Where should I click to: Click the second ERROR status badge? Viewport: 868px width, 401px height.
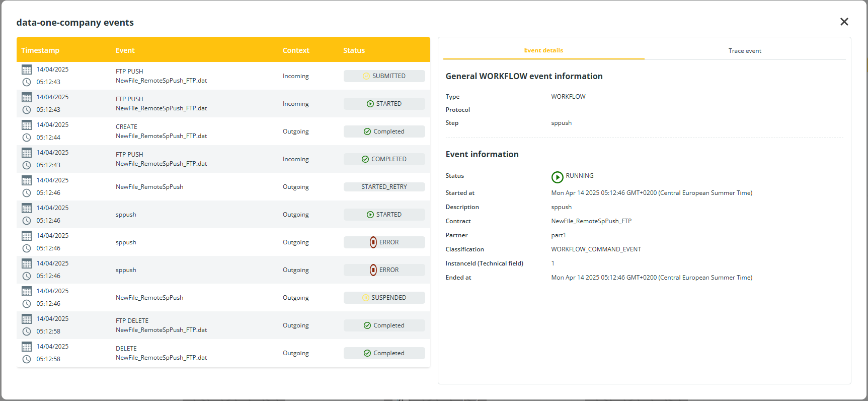(384, 270)
